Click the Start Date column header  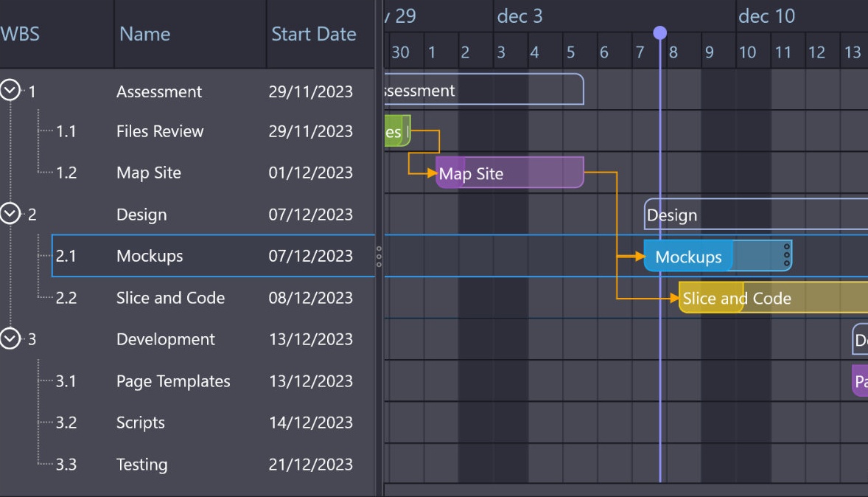(313, 34)
